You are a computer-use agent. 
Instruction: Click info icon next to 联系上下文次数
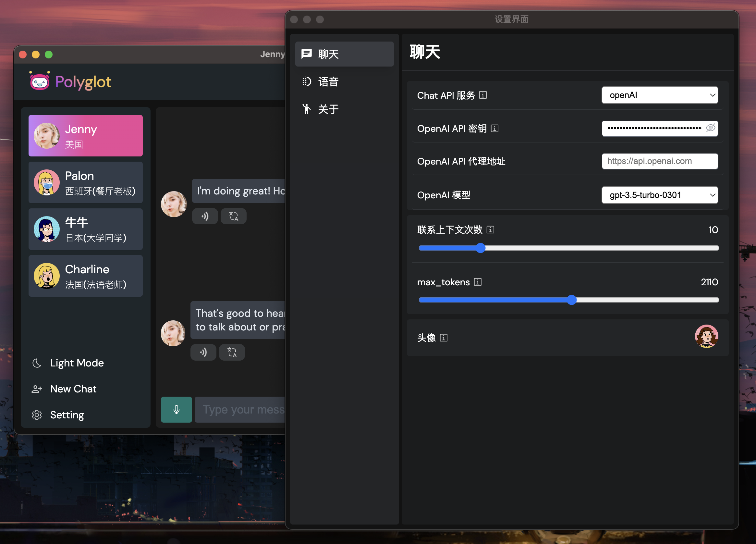(x=490, y=230)
